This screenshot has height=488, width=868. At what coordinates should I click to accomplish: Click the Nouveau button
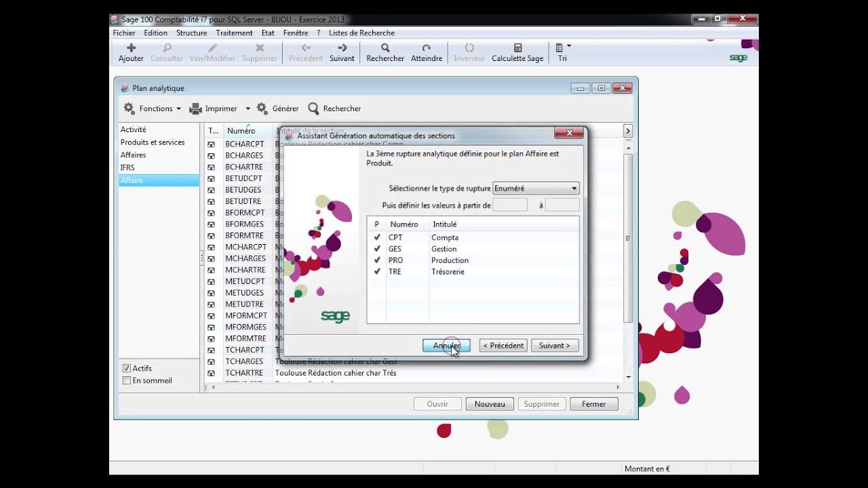(490, 404)
